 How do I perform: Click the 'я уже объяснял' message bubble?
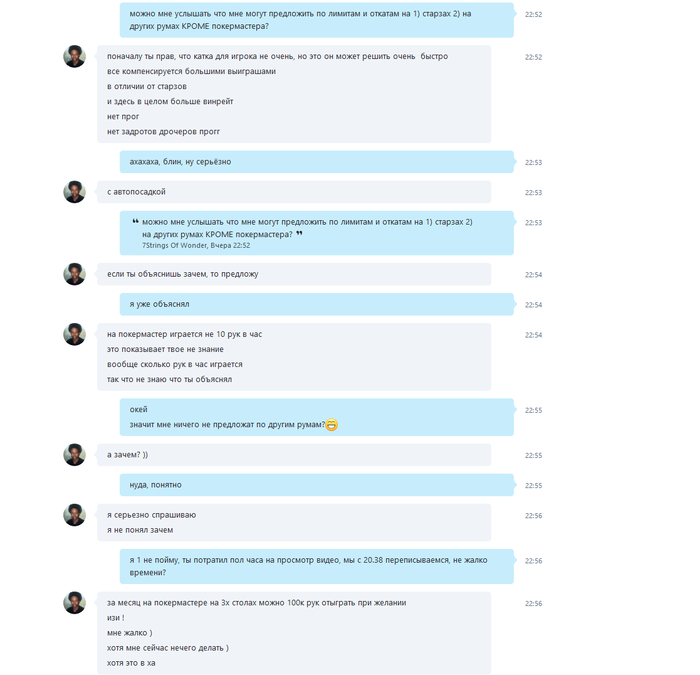[x=317, y=304]
